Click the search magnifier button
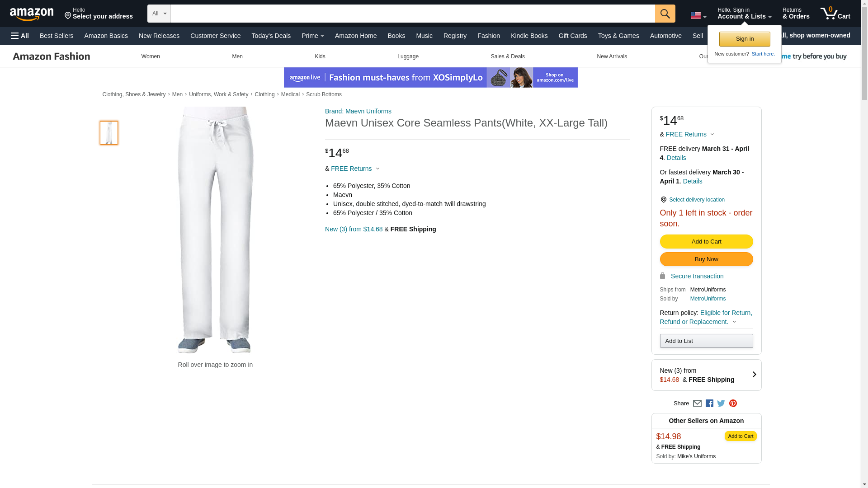The height and width of the screenshot is (488, 868). pos(665,14)
